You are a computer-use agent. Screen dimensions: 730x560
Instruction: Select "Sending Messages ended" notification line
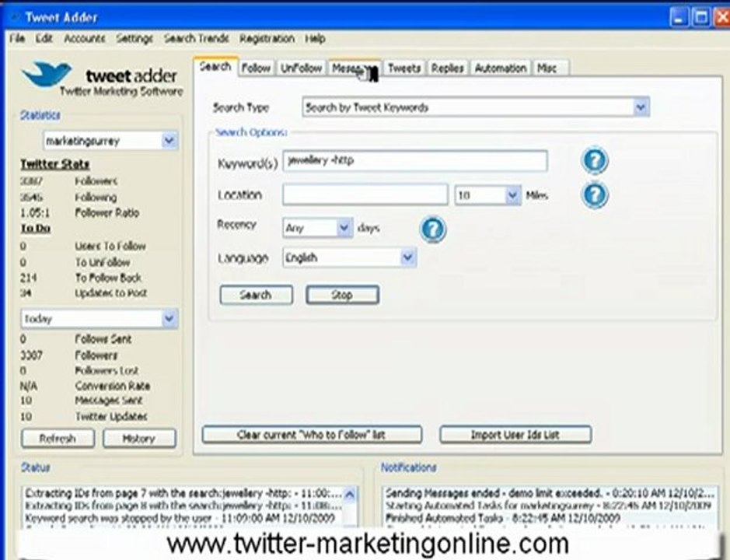click(550, 493)
